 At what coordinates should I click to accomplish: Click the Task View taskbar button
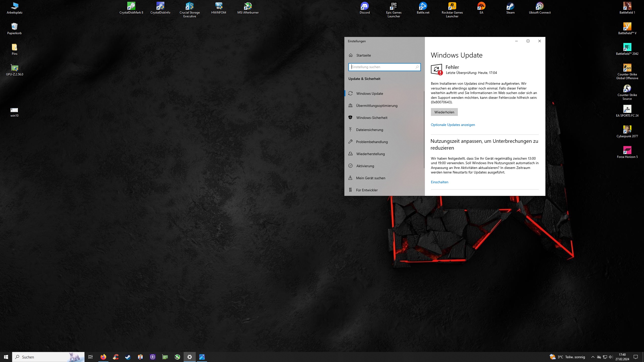pyautogui.click(x=91, y=357)
